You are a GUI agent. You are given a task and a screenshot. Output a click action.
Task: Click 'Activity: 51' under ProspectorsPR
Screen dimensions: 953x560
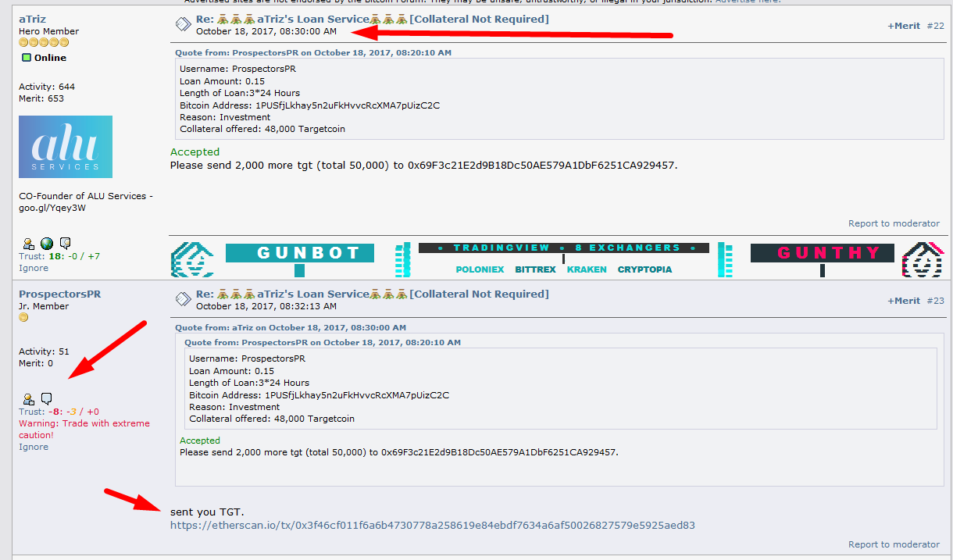[44, 351]
